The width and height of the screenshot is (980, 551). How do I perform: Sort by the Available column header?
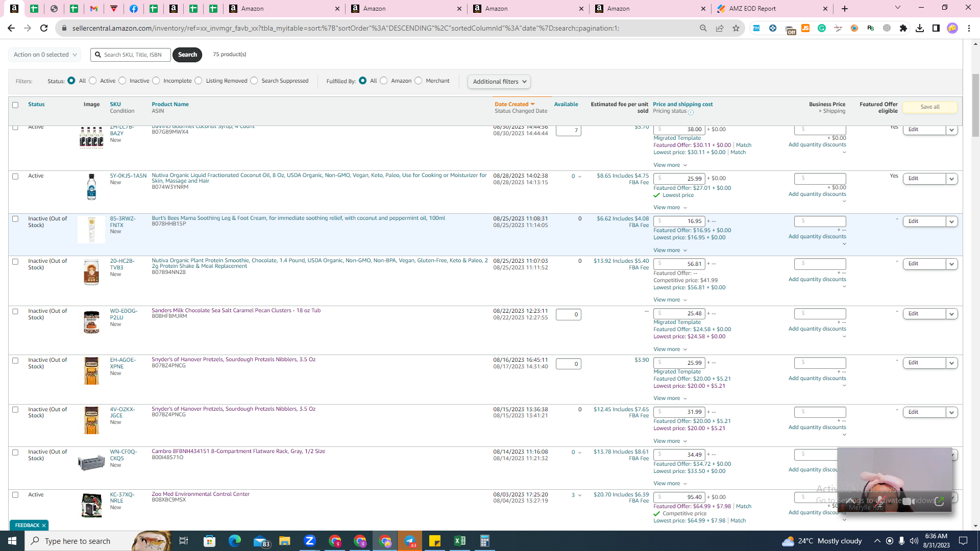[x=566, y=104]
